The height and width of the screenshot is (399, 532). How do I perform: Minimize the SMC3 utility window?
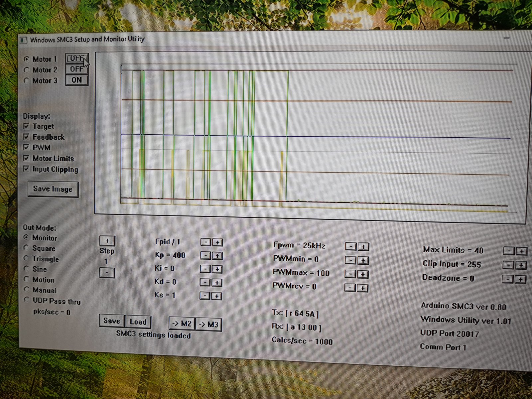pyautogui.click(x=507, y=38)
